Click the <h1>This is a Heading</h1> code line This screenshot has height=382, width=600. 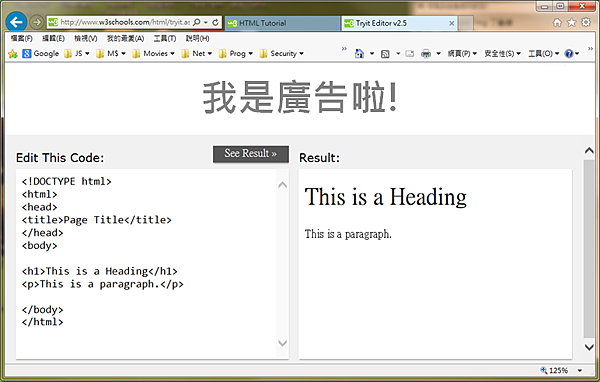click(99, 271)
